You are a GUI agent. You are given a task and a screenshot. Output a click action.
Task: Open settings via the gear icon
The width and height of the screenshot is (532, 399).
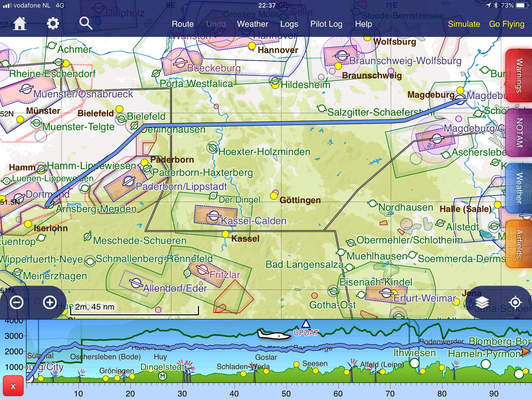[53, 24]
